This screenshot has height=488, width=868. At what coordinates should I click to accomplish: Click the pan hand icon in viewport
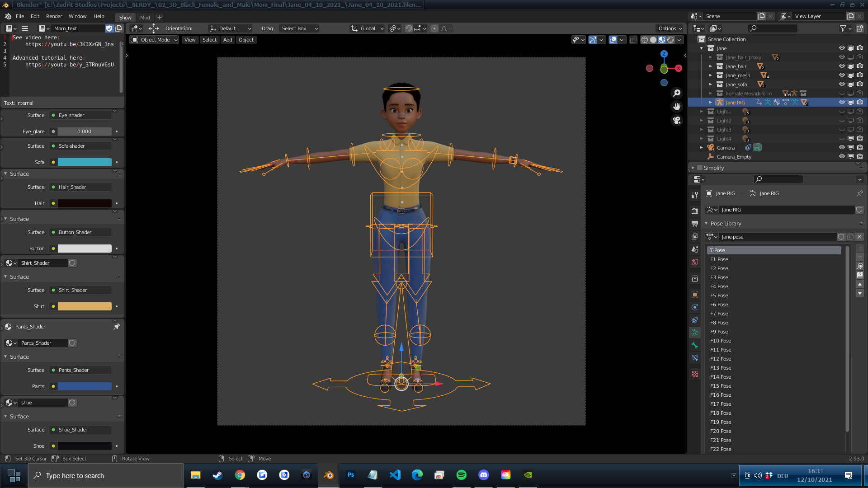pos(677,107)
